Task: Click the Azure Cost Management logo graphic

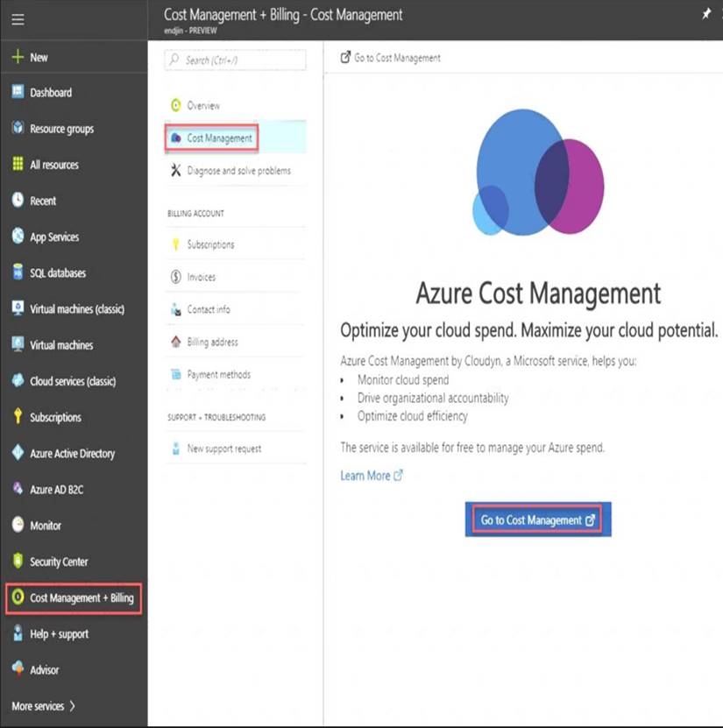Action: pos(538,173)
